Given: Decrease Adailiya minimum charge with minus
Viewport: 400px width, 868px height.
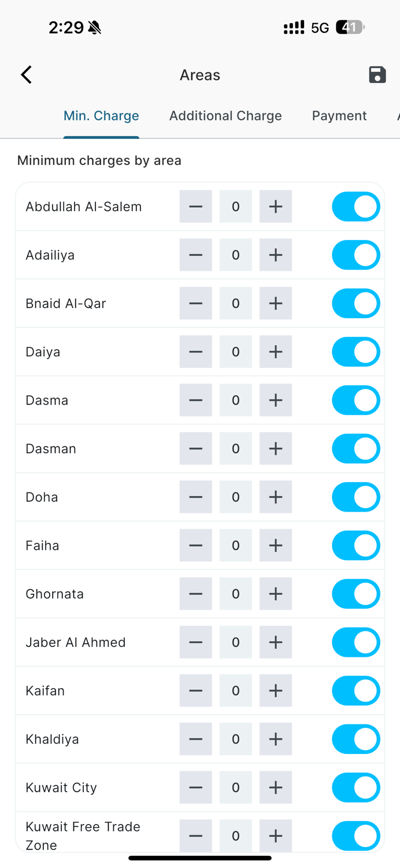Looking at the screenshot, I should (x=195, y=255).
